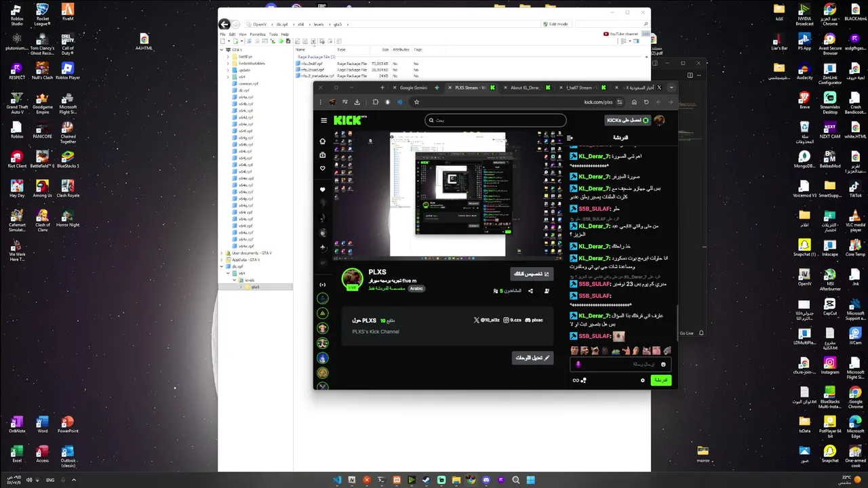Open YouTube channel link in OpenIV
This screenshot has width=868, height=488.
620,34
